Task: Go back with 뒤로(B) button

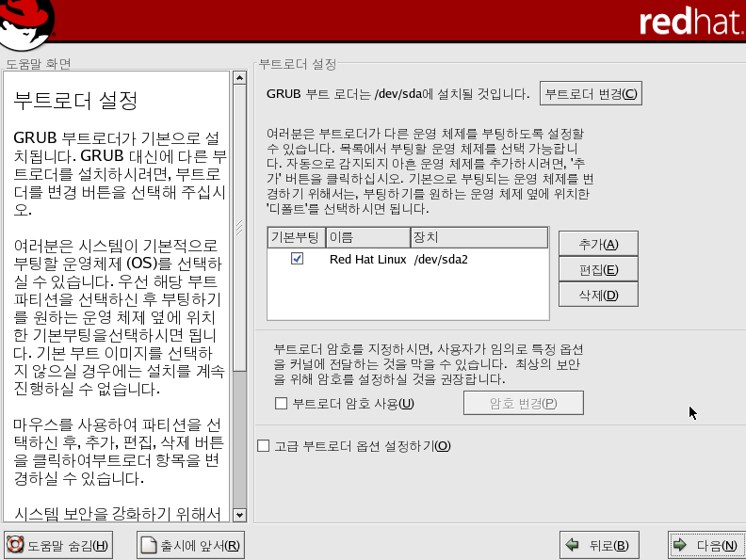Action: tap(599, 545)
